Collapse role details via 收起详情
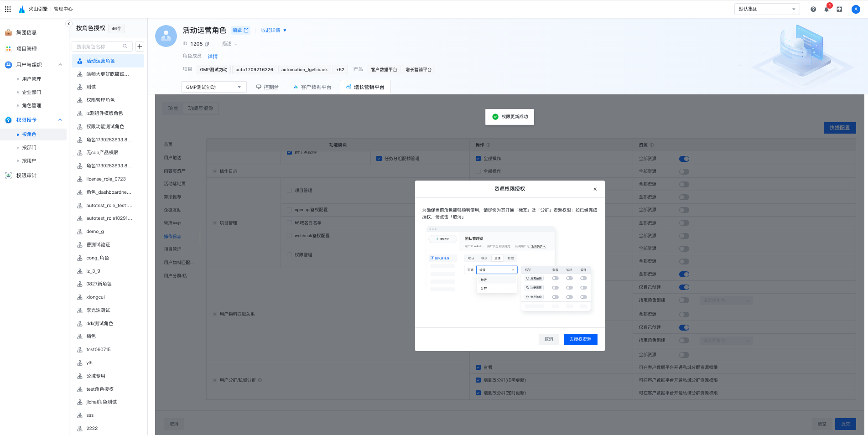This screenshot has height=435, width=868. pos(274,31)
